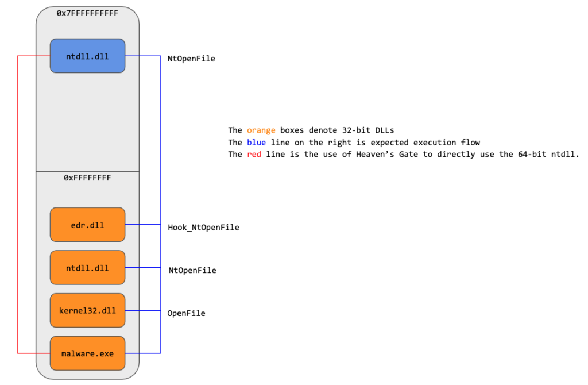Click the malware.exe box
Viewport: 588px width, 385px height.
87,353
